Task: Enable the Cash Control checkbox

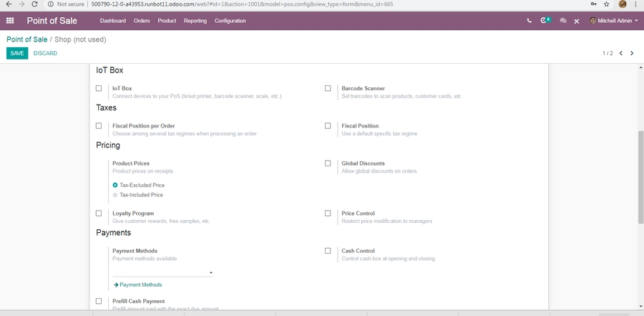Action: pyautogui.click(x=328, y=251)
